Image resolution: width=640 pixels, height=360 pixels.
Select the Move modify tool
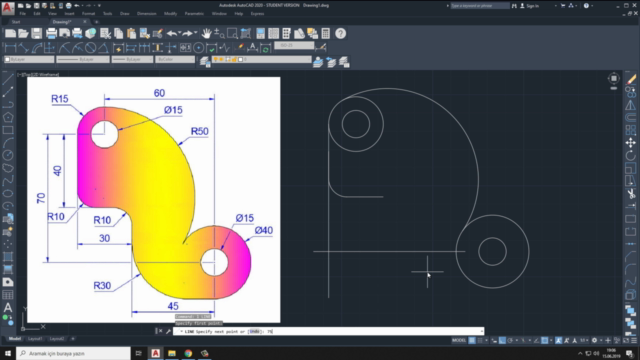click(631, 143)
